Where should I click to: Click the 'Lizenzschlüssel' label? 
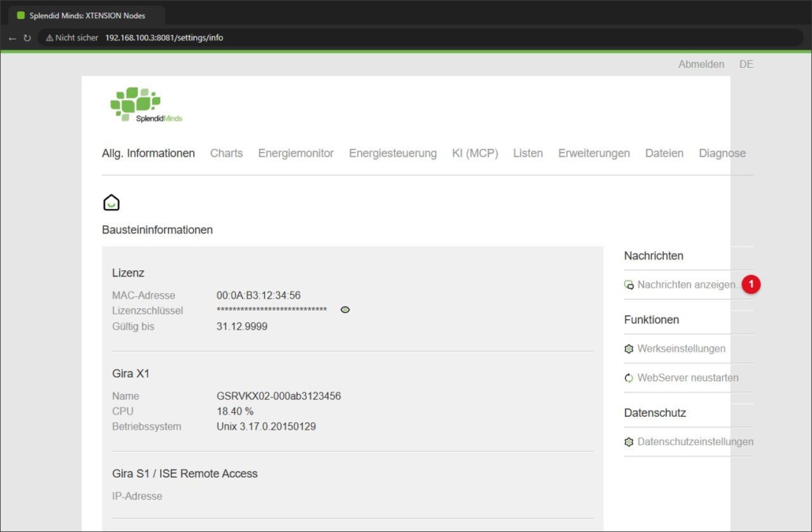(147, 311)
